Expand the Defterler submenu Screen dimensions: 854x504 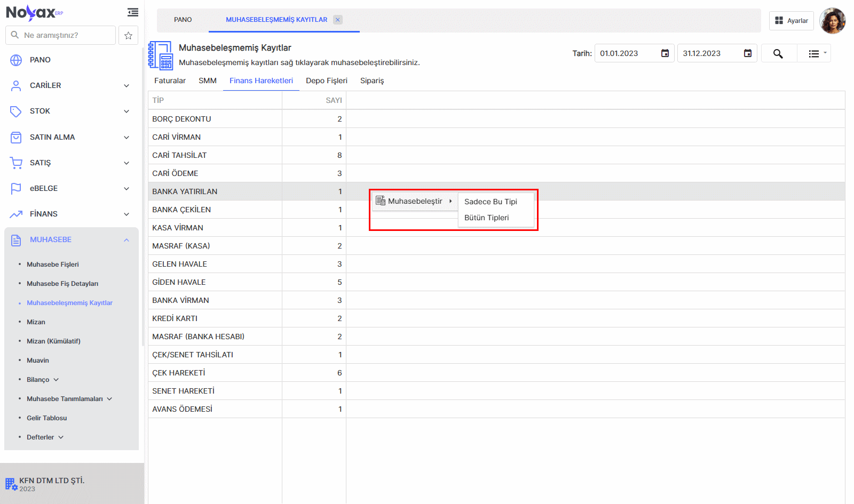point(61,437)
